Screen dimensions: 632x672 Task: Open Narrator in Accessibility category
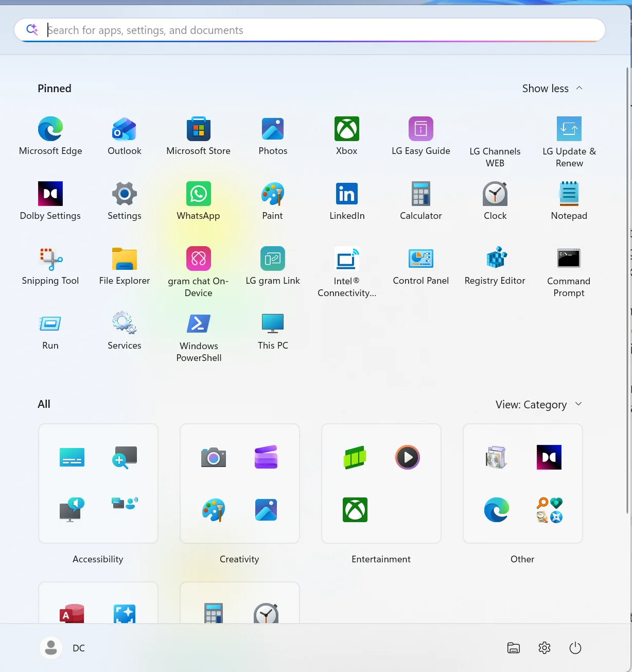click(x=72, y=510)
